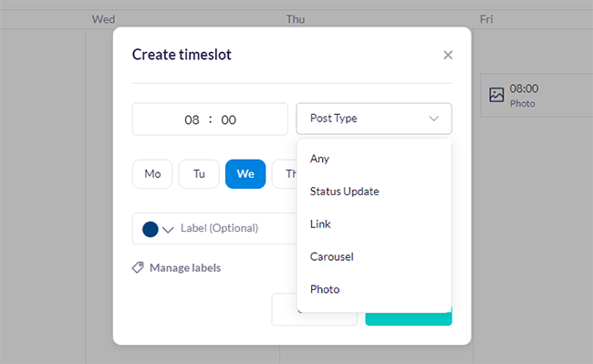
Task: Click the hour field showing 08
Action: 192,120
